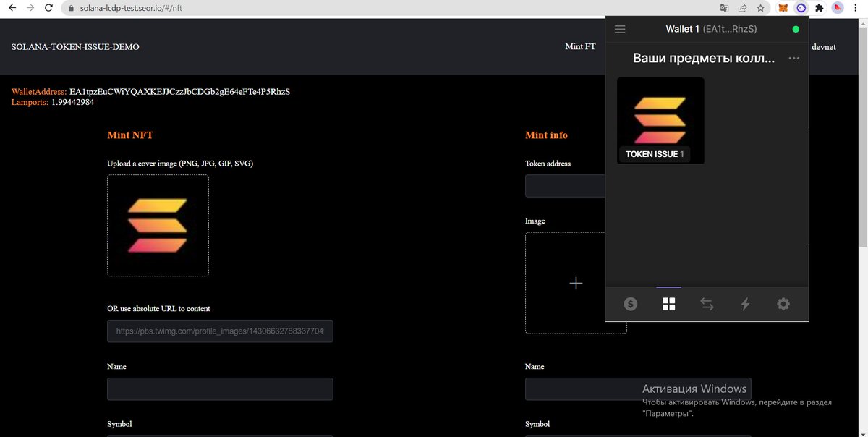Viewport: 868px width, 437px height.
Task: Open the Swap tokens tool in Phantom
Action: (707, 304)
